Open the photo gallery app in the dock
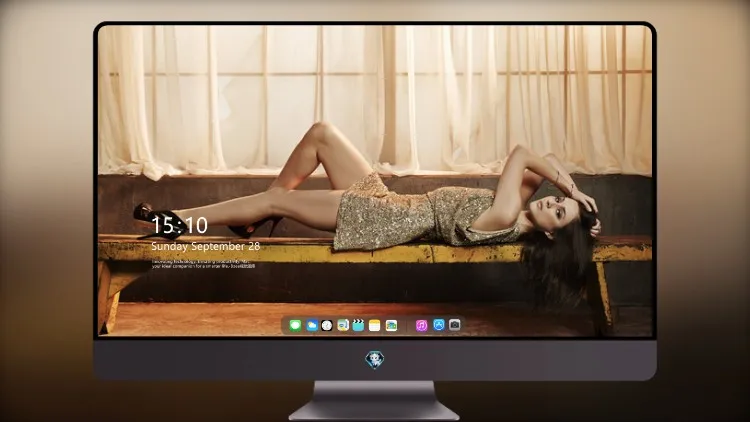Screen dimensions: 750x422 (x=391, y=325)
